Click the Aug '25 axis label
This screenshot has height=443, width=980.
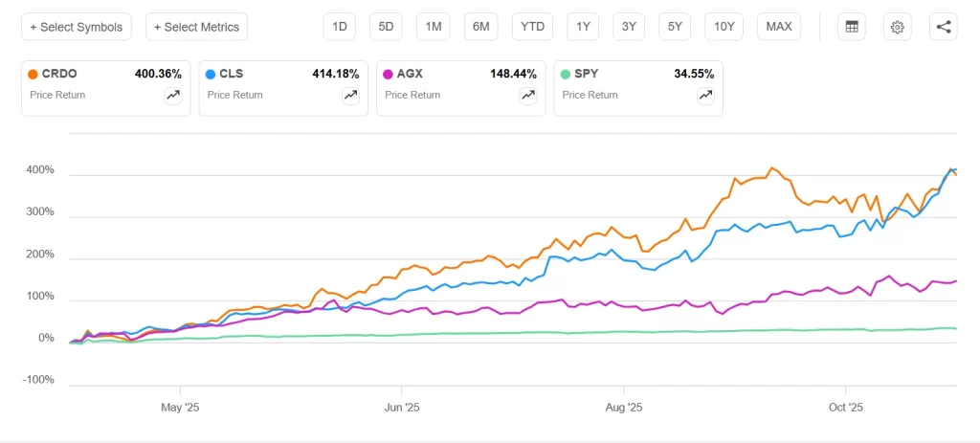click(x=623, y=407)
